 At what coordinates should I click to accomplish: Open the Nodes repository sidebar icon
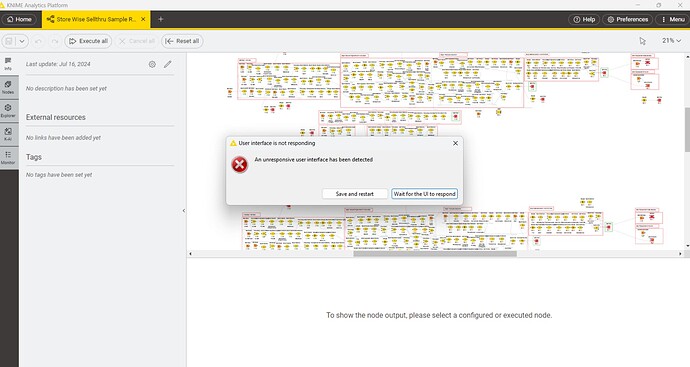8,87
